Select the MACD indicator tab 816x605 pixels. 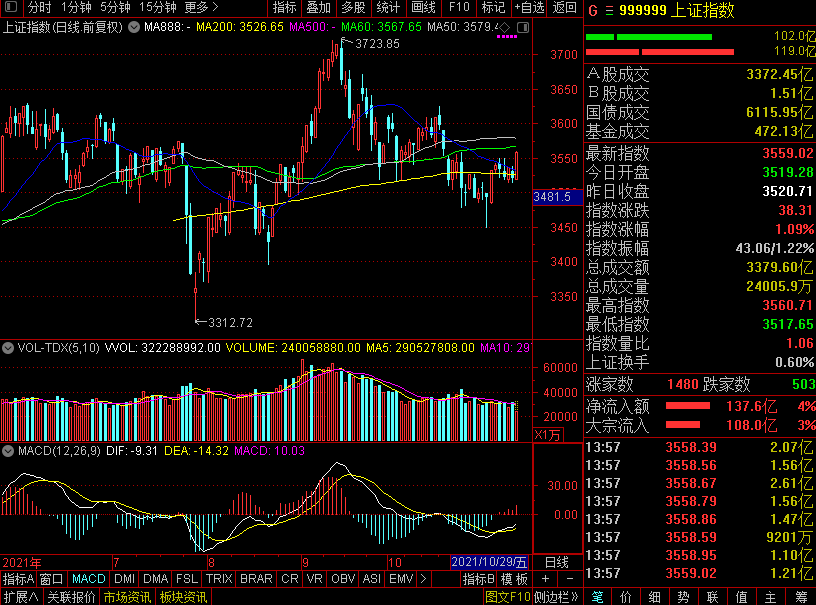[88, 579]
